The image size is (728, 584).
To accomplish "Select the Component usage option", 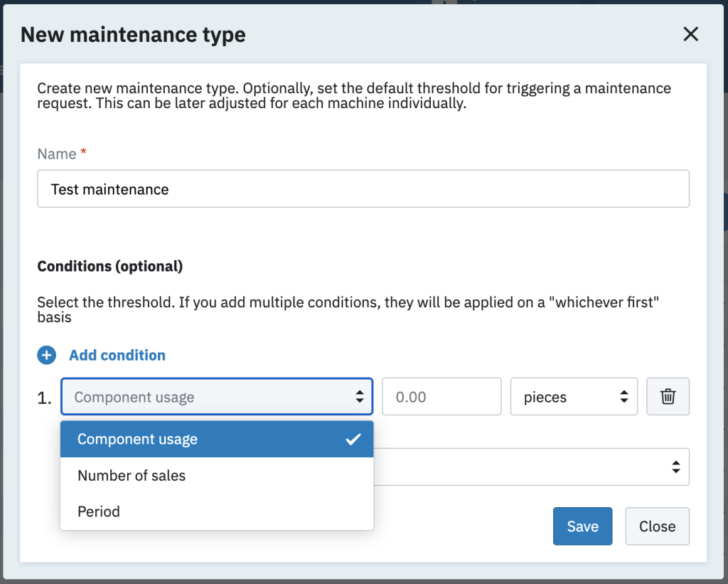I will [138, 440].
